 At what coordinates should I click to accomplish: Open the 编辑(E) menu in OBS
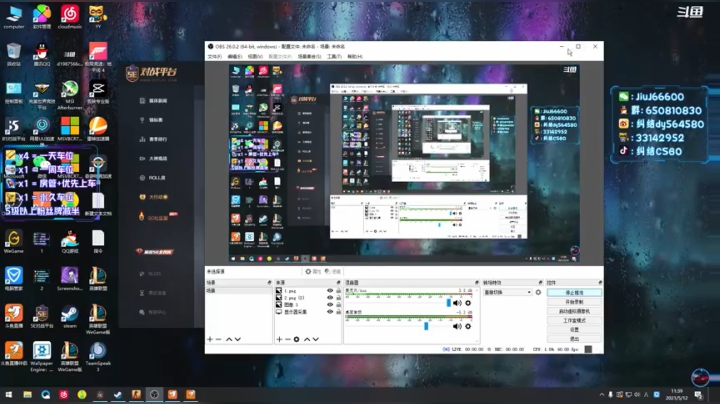click(x=235, y=56)
